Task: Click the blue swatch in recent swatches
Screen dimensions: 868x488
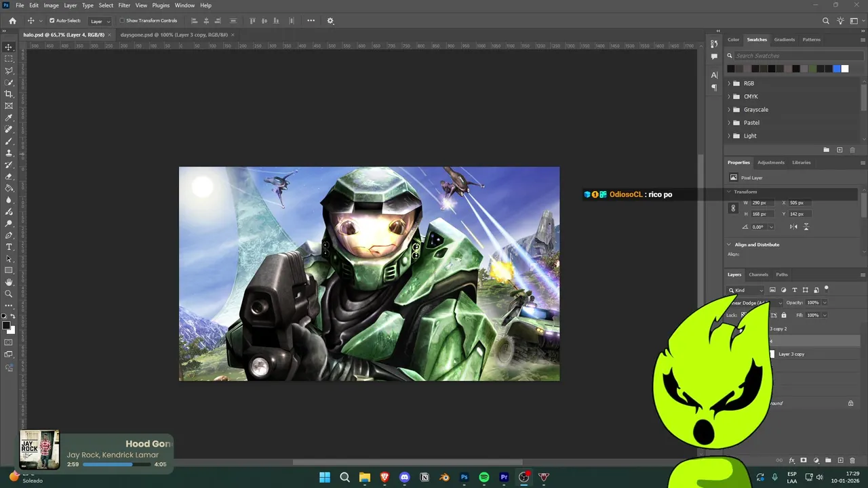Action: tap(836, 68)
